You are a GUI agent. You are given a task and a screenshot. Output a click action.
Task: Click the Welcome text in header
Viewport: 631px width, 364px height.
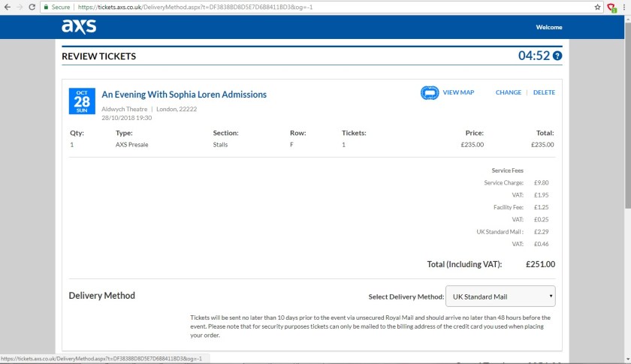click(548, 27)
